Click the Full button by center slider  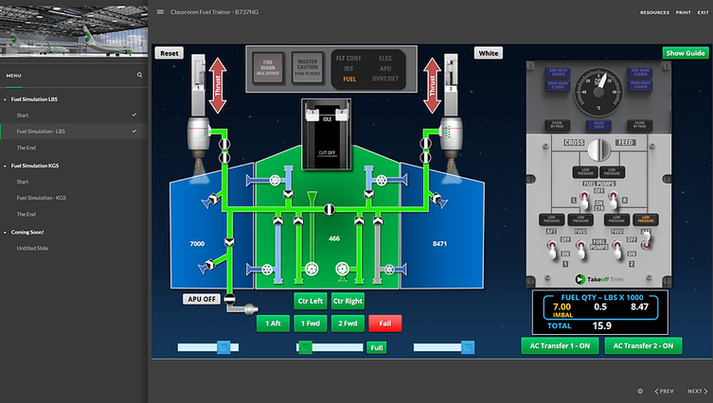pos(377,348)
